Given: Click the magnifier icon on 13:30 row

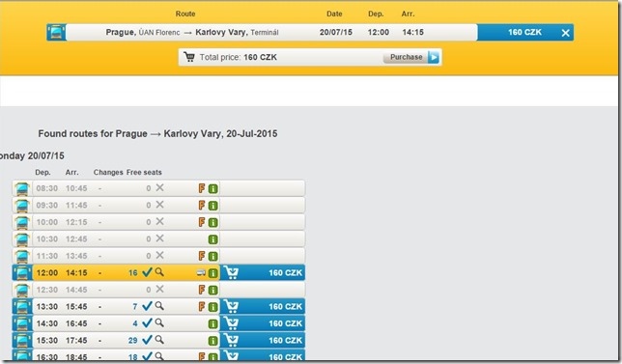Looking at the screenshot, I should [159, 306].
